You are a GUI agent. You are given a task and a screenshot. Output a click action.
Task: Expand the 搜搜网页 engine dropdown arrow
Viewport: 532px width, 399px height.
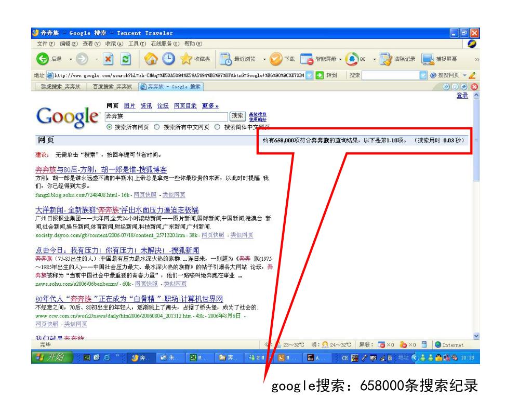[x=464, y=75]
